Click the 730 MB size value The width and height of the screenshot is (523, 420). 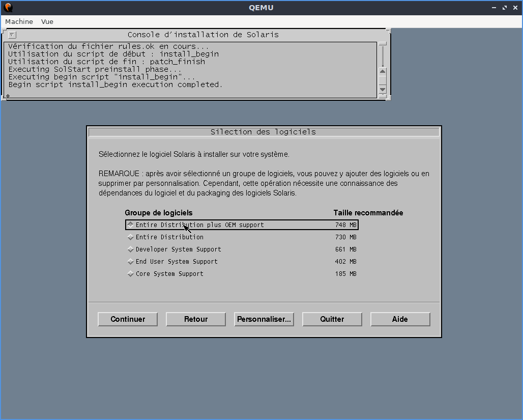(x=345, y=237)
